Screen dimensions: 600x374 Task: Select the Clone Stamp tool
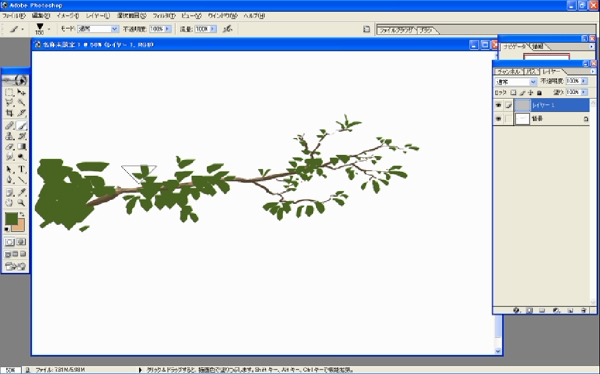[10, 136]
